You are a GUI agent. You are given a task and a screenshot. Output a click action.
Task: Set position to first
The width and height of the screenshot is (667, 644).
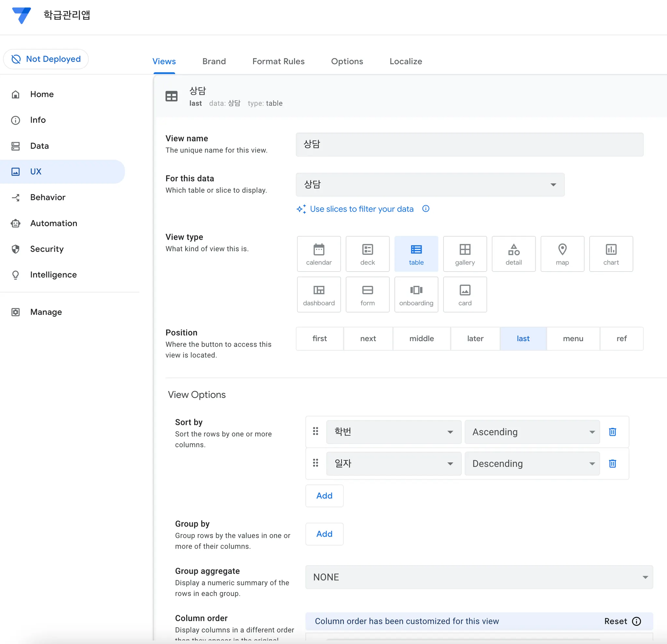pos(319,339)
